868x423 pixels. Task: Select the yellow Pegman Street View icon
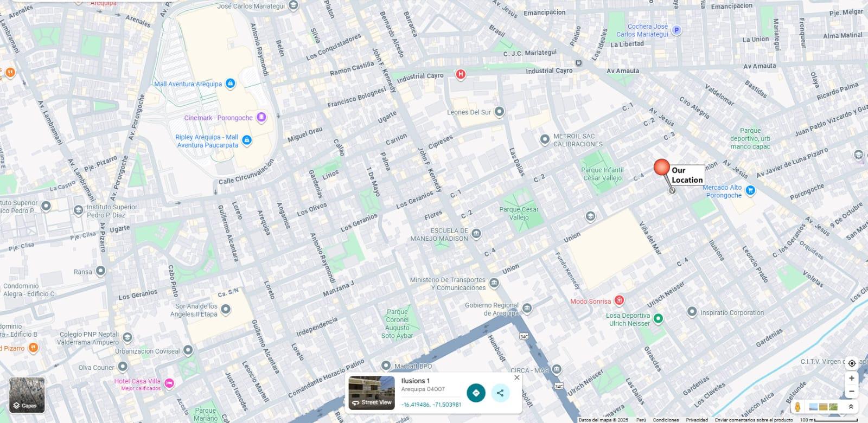click(797, 407)
